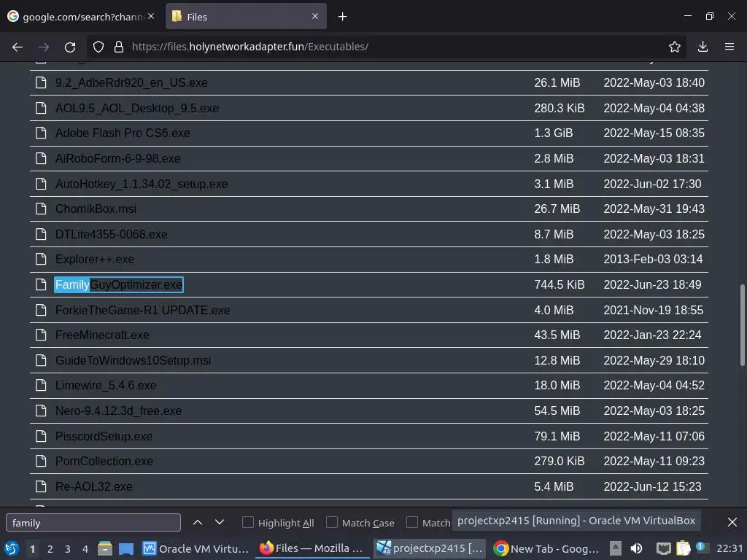Close the google.com search tab
Image resolution: width=747 pixels, height=560 pixels.
(x=151, y=16)
